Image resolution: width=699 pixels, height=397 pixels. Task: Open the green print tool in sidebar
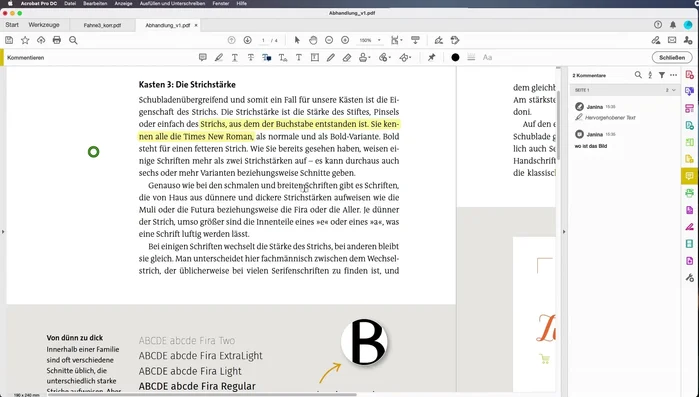coord(689,193)
